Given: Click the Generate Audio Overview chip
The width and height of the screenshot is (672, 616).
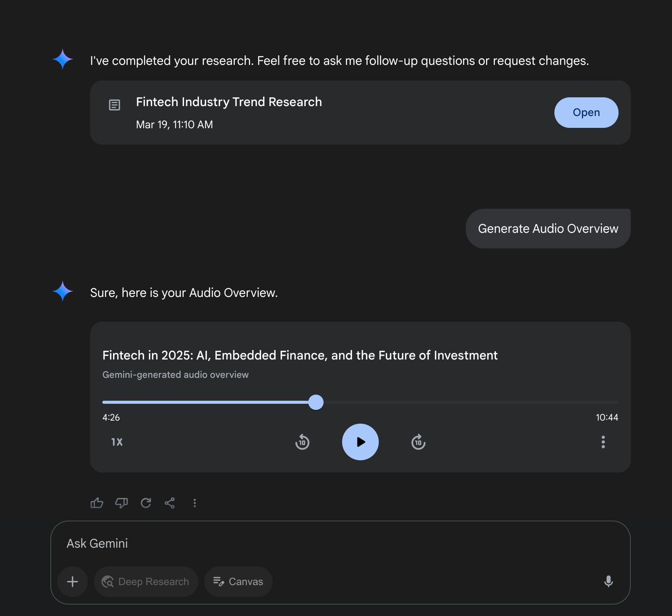Looking at the screenshot, I should [548, 228].
